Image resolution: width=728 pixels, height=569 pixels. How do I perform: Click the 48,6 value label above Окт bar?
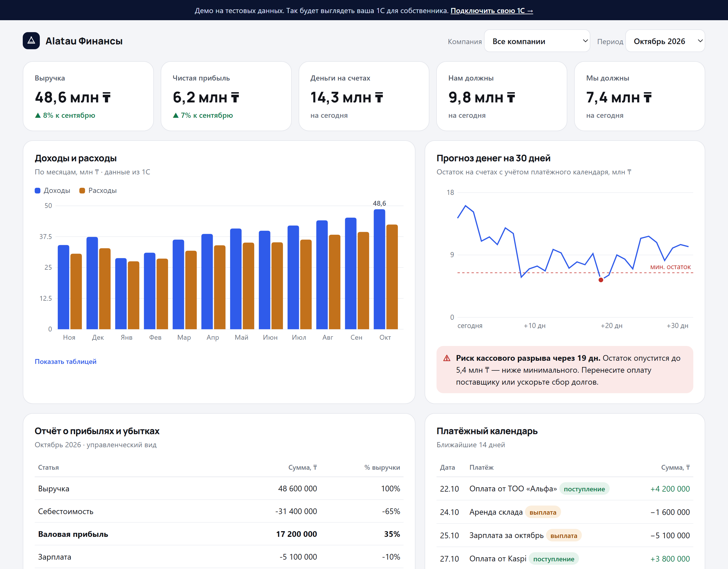[x=379, y=203]
